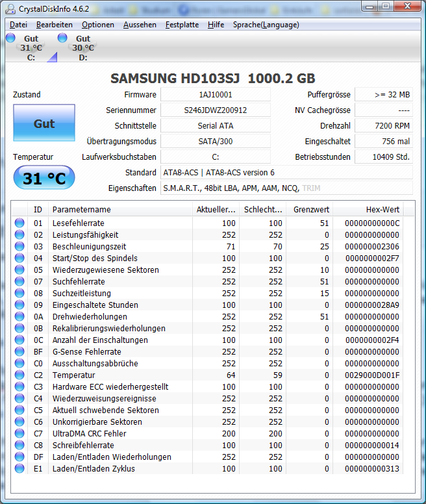Click the Grenzwert column header
426x504 pixels.
[x=309, y=210]
